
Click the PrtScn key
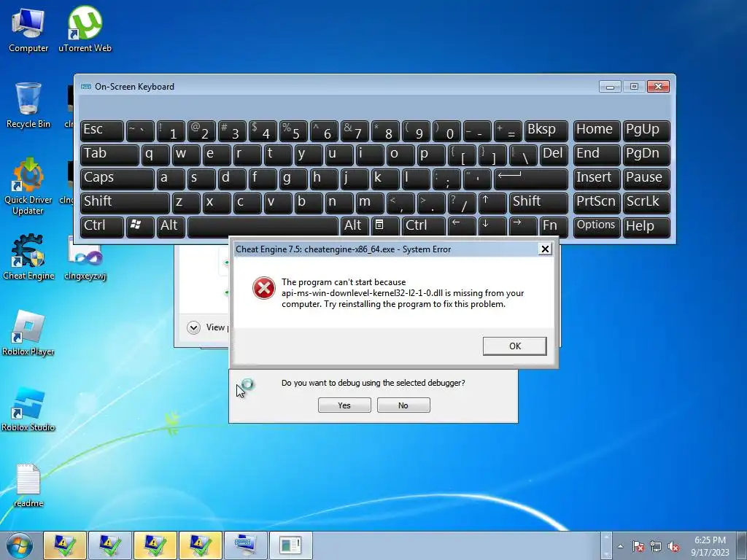pos(597,203)
